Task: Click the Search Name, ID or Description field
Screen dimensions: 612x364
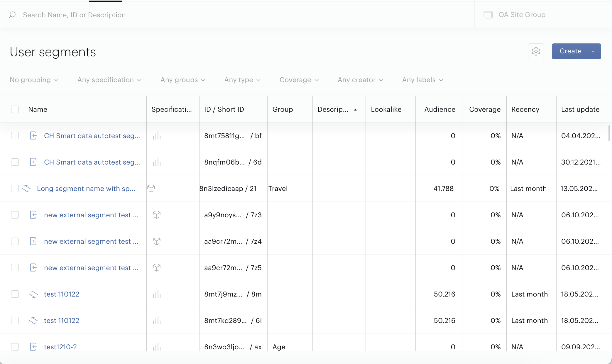Action: pos(237,15)
